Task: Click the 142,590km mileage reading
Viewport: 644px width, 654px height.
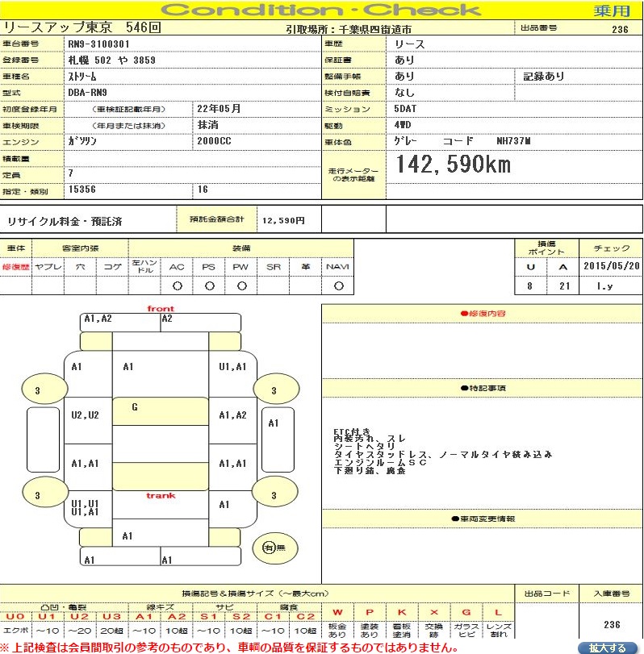Action: click(453, 165)
